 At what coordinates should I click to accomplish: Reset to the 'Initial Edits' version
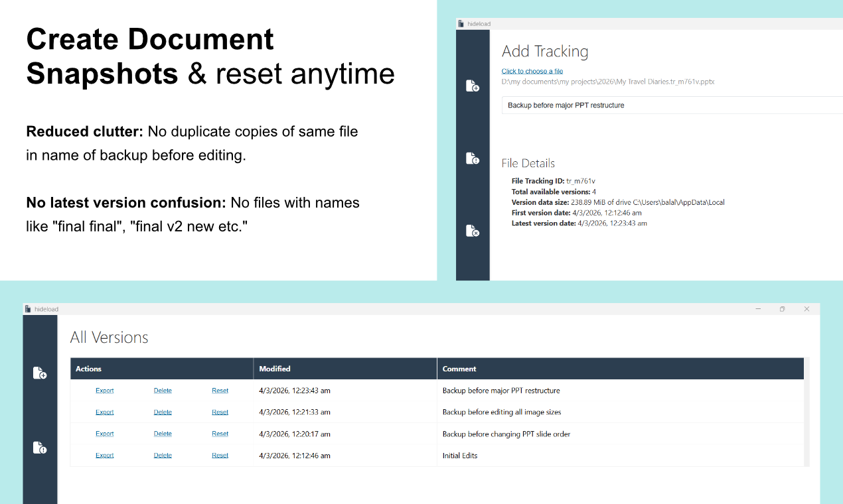(220, 456)
